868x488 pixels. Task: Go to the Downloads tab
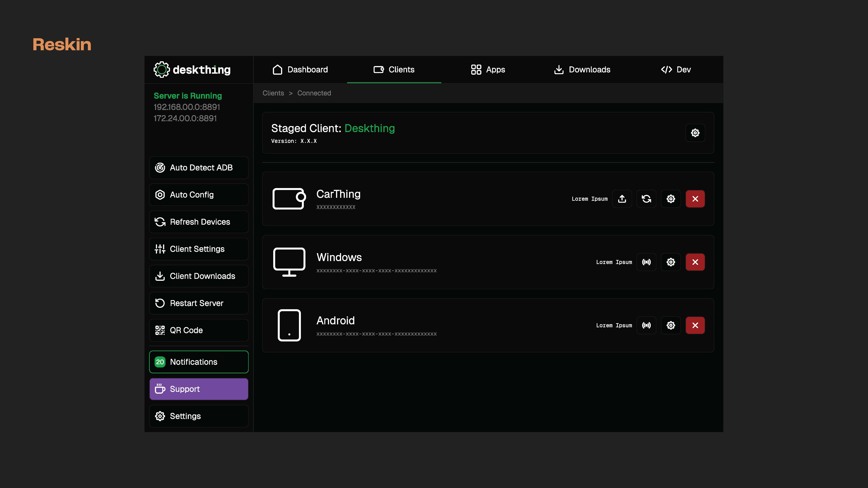(582, 70)
